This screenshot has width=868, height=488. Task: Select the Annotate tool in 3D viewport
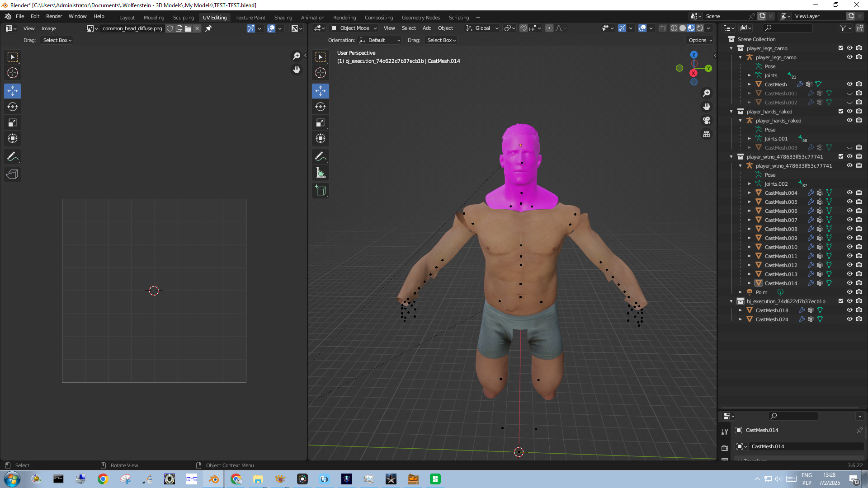click(321, 157)
